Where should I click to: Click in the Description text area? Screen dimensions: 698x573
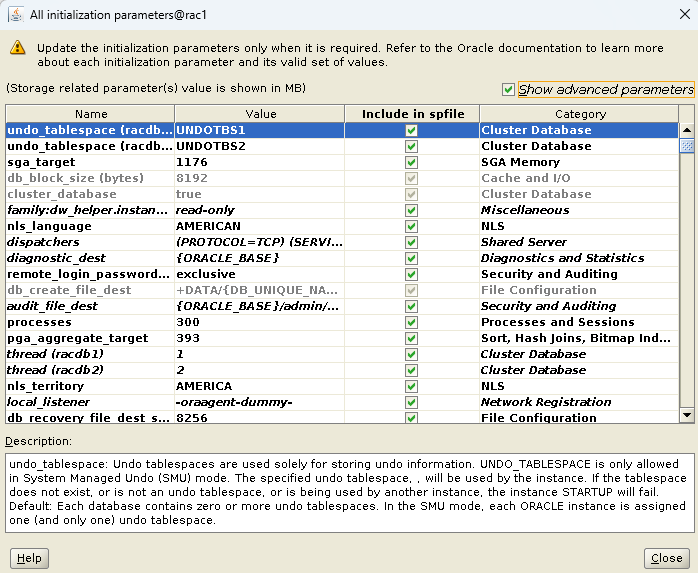click(x=349, y=492)
